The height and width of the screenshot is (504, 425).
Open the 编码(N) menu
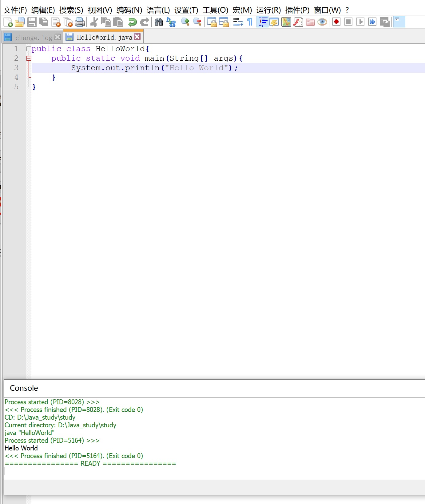click(x=129, y=10)
